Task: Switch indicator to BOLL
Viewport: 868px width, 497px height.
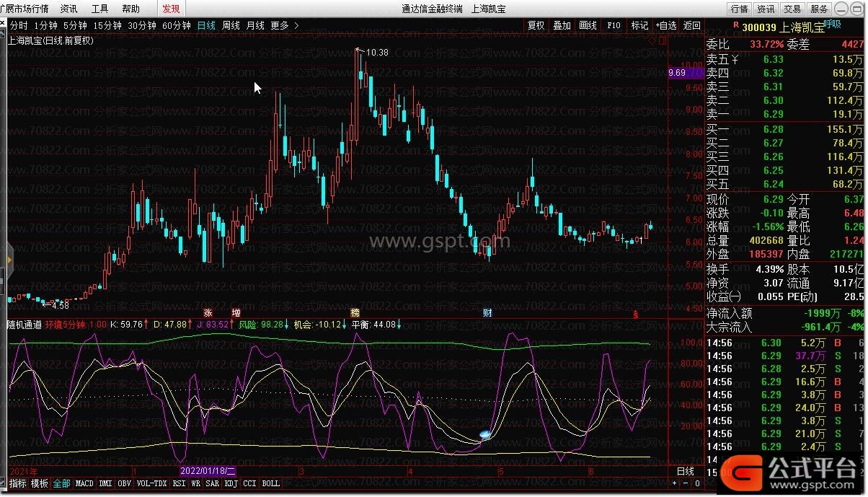Action: point(271,483)
